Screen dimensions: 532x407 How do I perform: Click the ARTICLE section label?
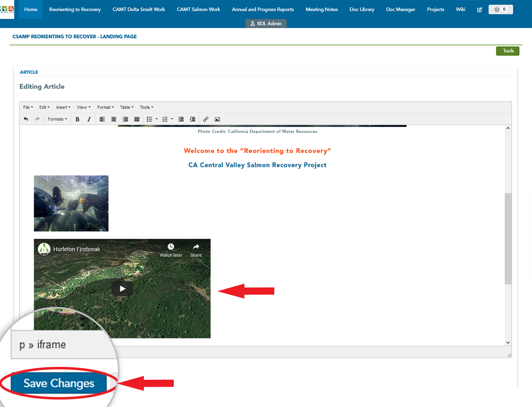point(29,72)
